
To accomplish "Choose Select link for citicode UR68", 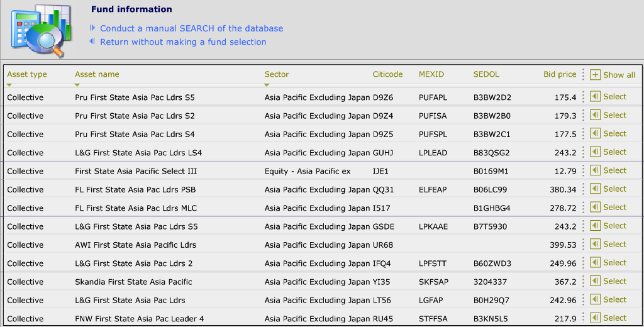I will (615, 244).
